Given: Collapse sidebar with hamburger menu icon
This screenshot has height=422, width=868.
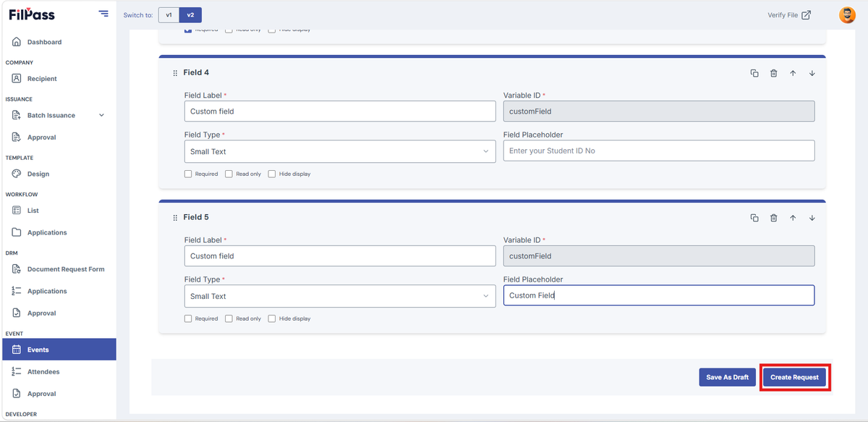Looking at the screenshot, I should pos(103,14).
